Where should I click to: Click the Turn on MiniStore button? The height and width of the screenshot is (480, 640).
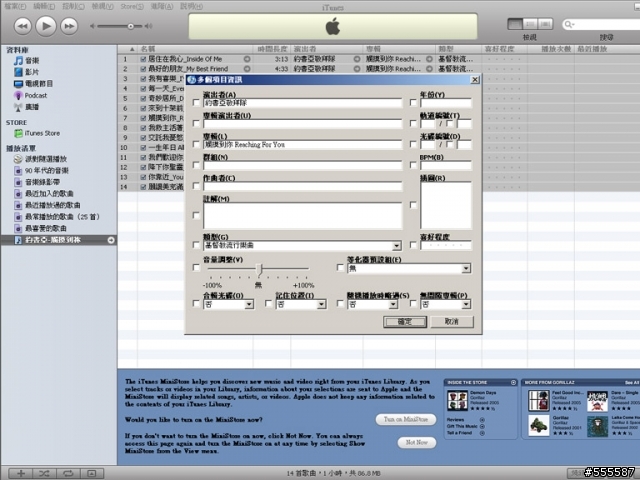point(406,419)
